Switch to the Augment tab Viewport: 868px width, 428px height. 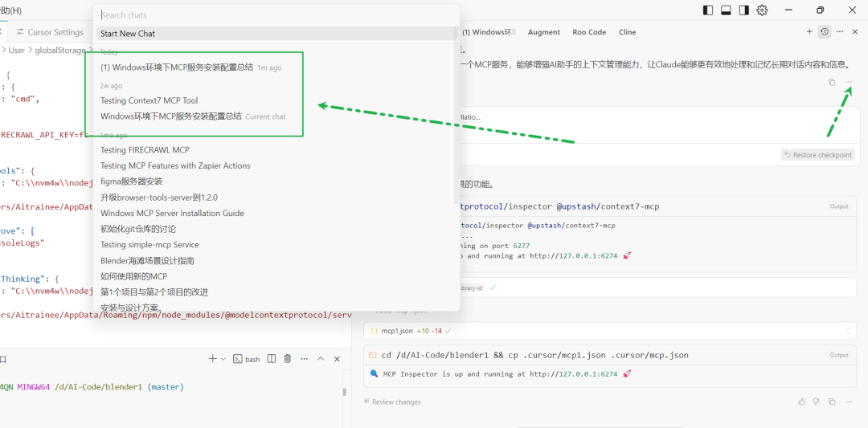point(543,32)
